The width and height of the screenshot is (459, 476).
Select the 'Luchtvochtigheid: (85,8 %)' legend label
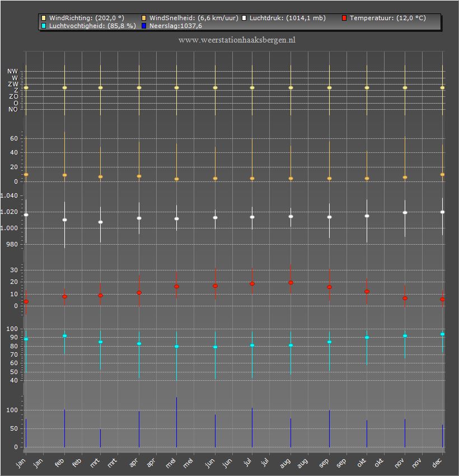pos(92,26)
